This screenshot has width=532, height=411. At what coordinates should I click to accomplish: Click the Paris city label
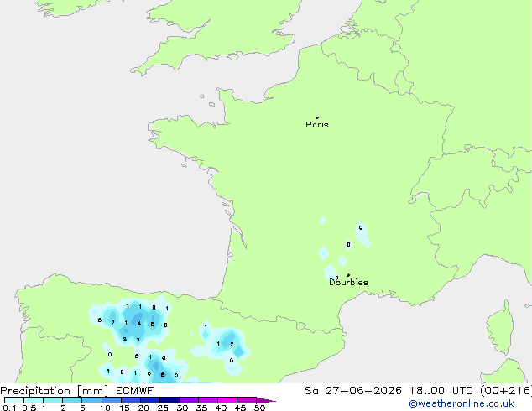pos(317,125)
